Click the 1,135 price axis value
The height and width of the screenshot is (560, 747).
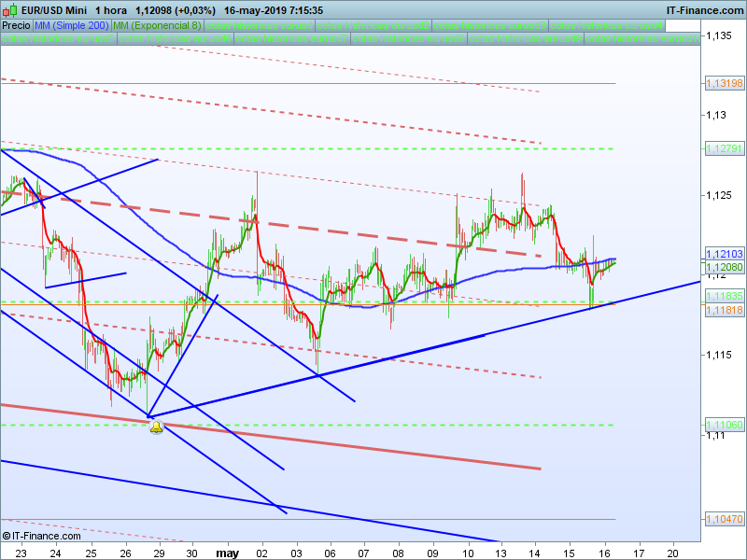pos(719,35)
